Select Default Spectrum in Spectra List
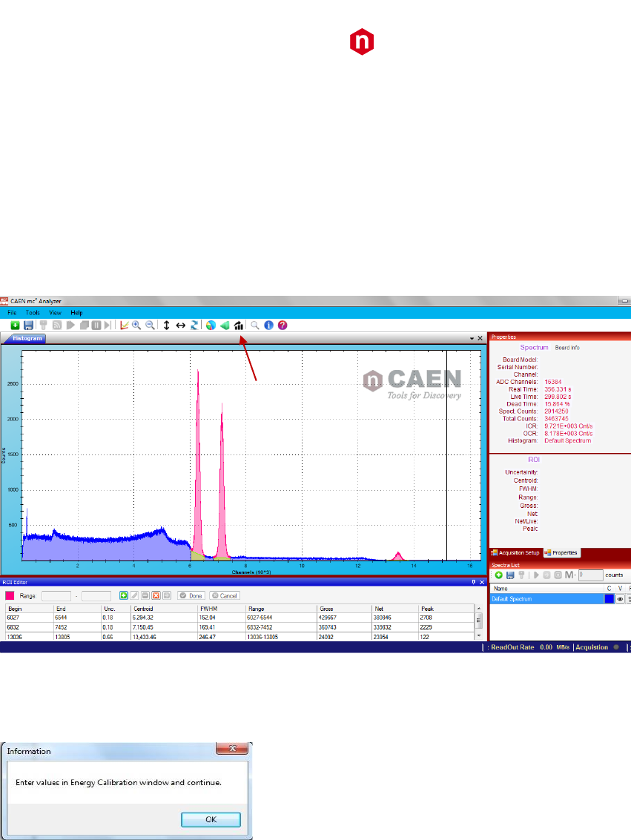631x840 pixels. click(546, 599)
